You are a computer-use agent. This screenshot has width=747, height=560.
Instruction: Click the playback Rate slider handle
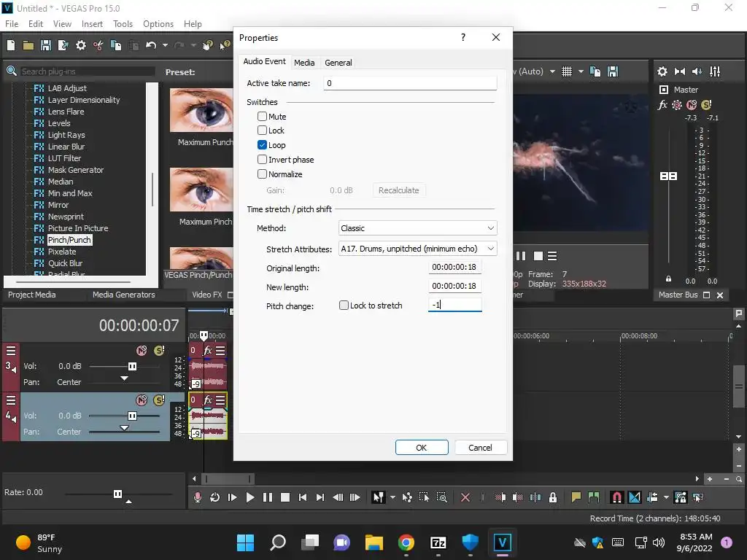[x=117, y=494]
